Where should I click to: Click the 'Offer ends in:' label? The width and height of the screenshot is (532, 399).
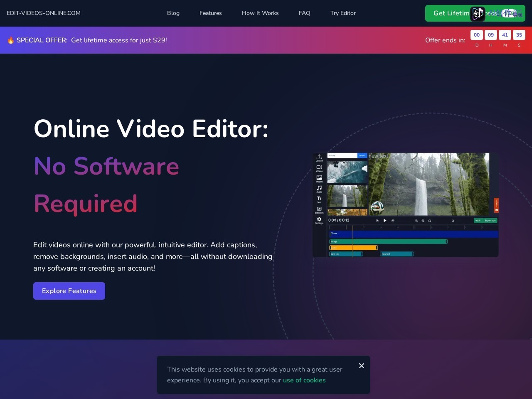click(x=445, y=40)
